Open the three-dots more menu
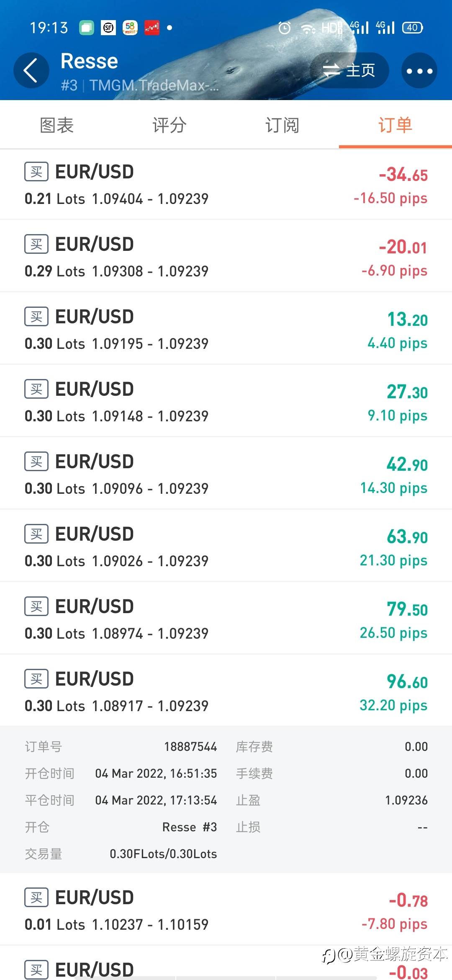 pos(419,70)
